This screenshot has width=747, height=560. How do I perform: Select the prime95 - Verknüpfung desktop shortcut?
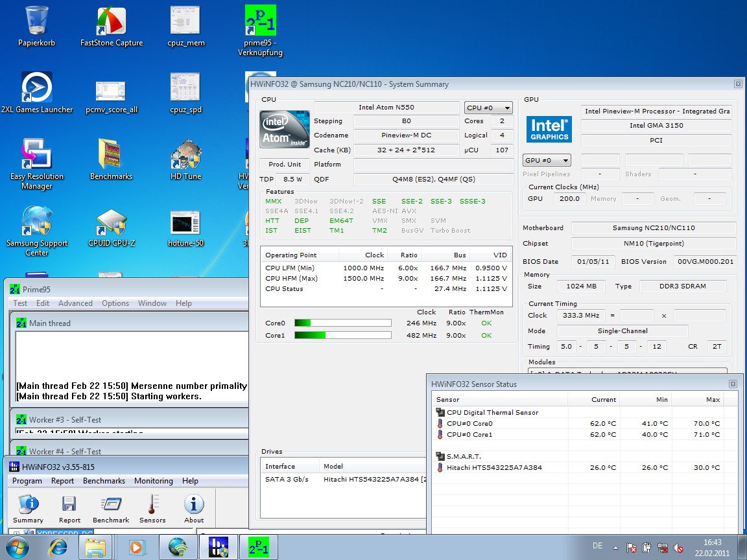[260, 31]
